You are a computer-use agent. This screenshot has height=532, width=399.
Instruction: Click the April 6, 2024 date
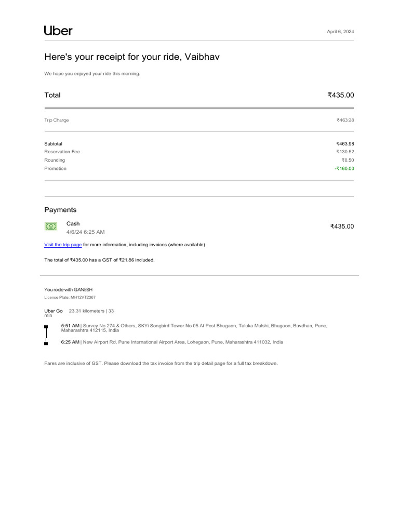tap(340, 32)
